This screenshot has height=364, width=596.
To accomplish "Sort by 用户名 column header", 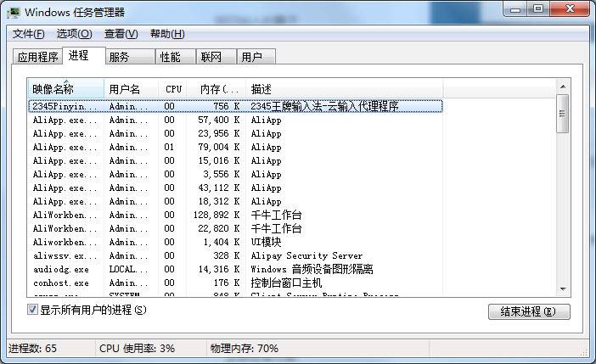I will pyautogui.click(x=131, y=89).
